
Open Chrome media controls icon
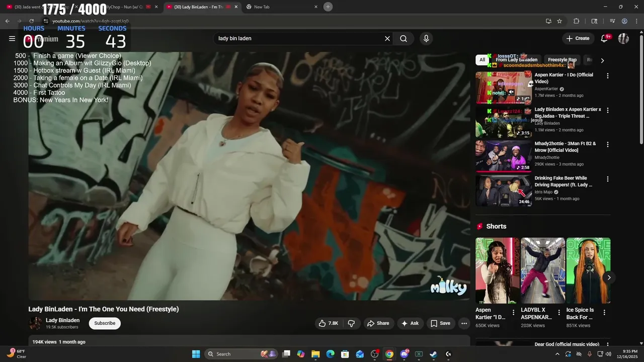click(612, 21)
